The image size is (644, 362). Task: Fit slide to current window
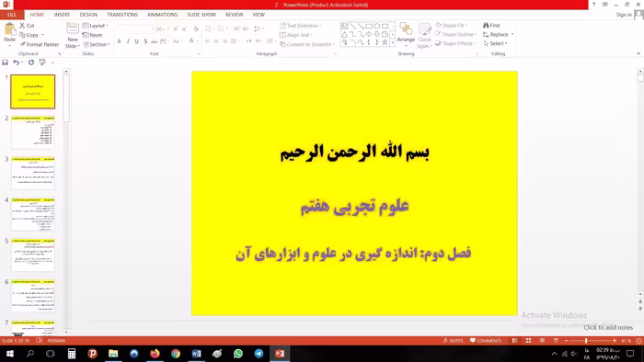pyautogui.click(x=639, y=341)
